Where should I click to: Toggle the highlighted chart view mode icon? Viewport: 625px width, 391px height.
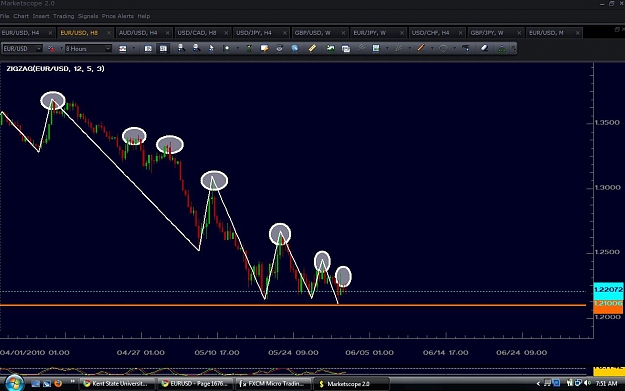(163, 49)
